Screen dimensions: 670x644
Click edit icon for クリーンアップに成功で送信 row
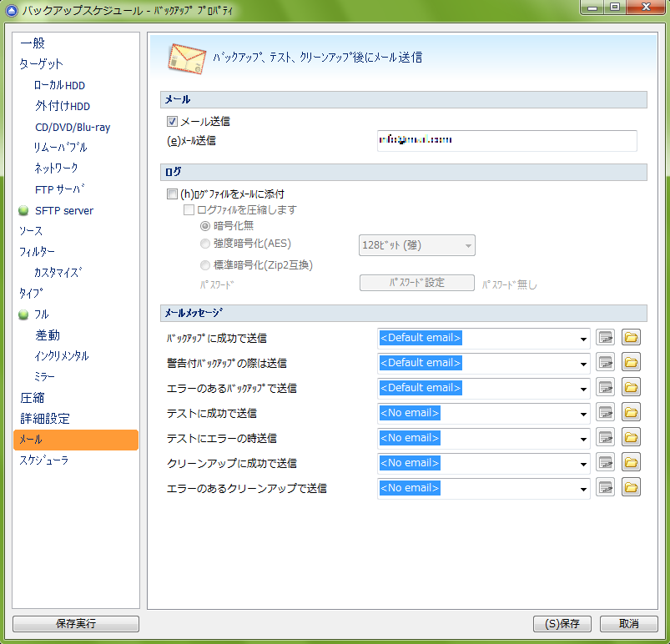click(606, 463)
